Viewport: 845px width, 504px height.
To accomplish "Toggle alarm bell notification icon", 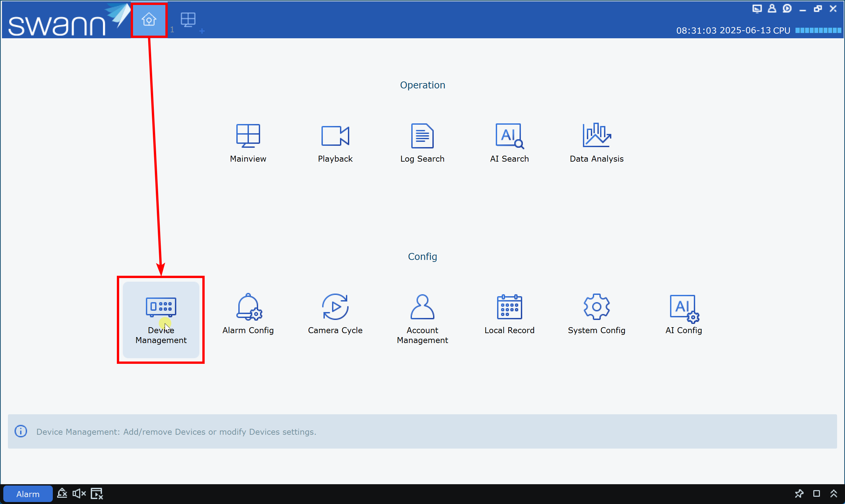I will (x=62, y=493).
